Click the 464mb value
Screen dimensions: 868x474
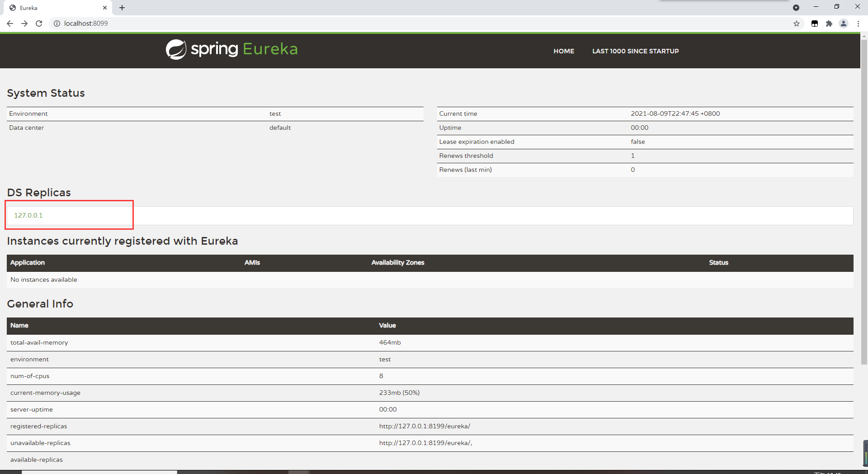point(390,342)
